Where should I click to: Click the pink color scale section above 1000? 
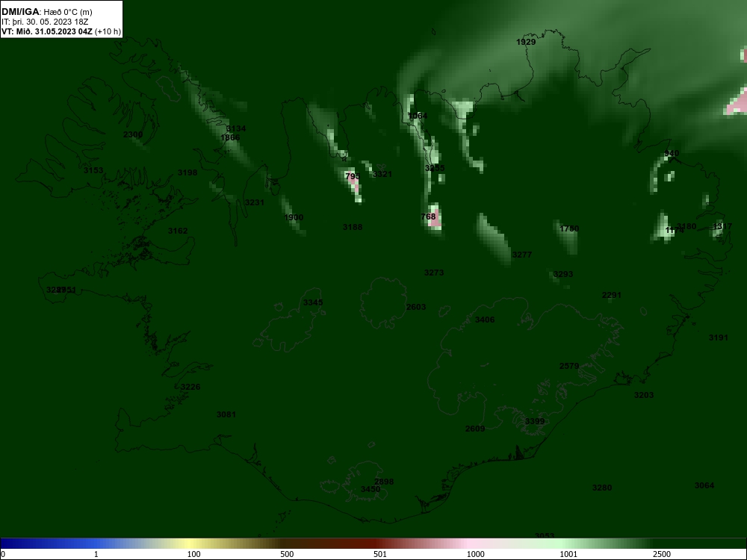tap(469, 544)
